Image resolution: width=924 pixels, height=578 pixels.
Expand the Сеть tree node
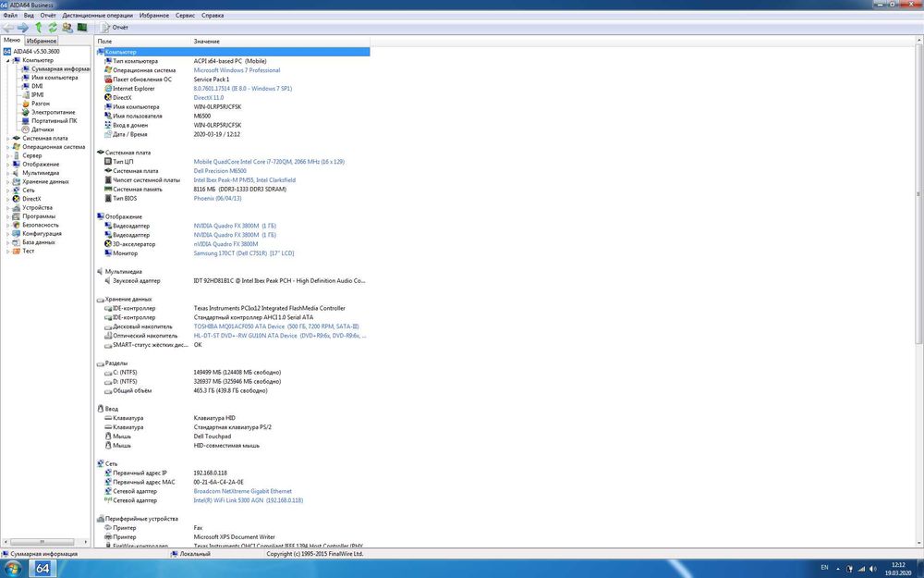tap(7, 190)
